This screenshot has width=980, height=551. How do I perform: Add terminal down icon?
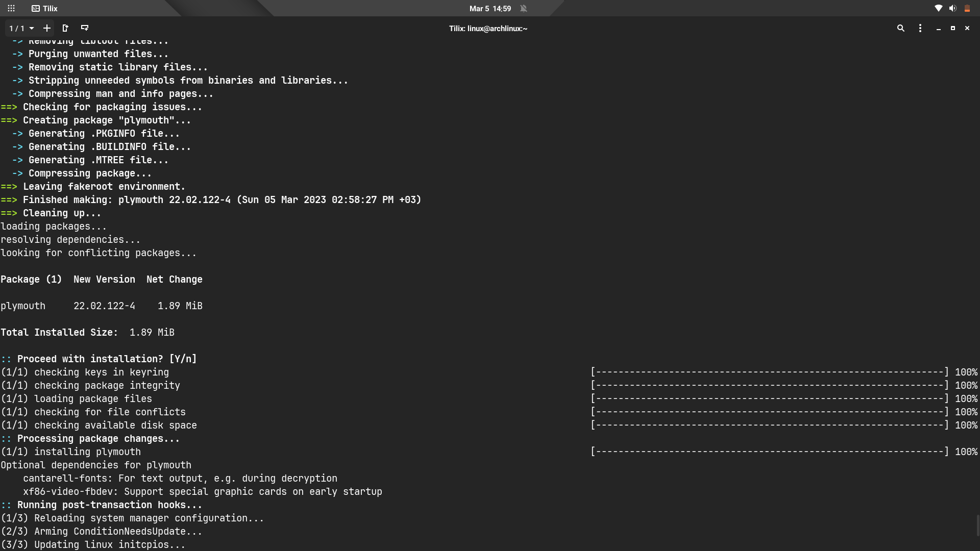pyautogui.click(x=85, y=28)
